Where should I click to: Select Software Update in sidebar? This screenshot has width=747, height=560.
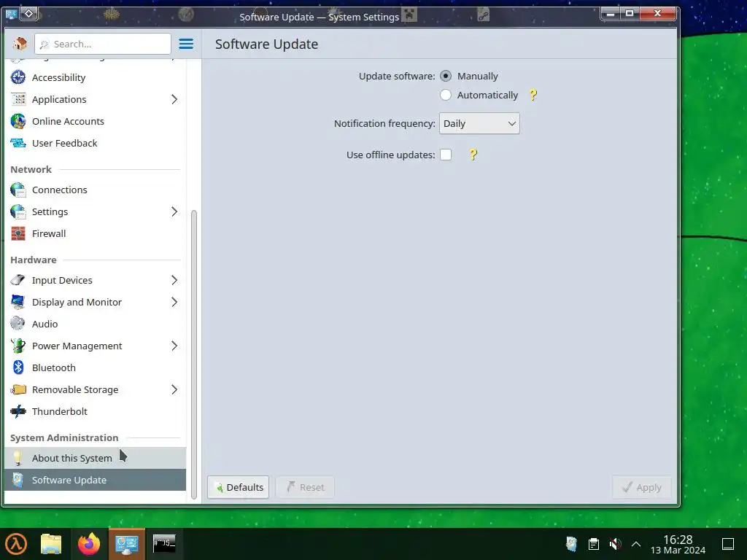tap(95, 480)
